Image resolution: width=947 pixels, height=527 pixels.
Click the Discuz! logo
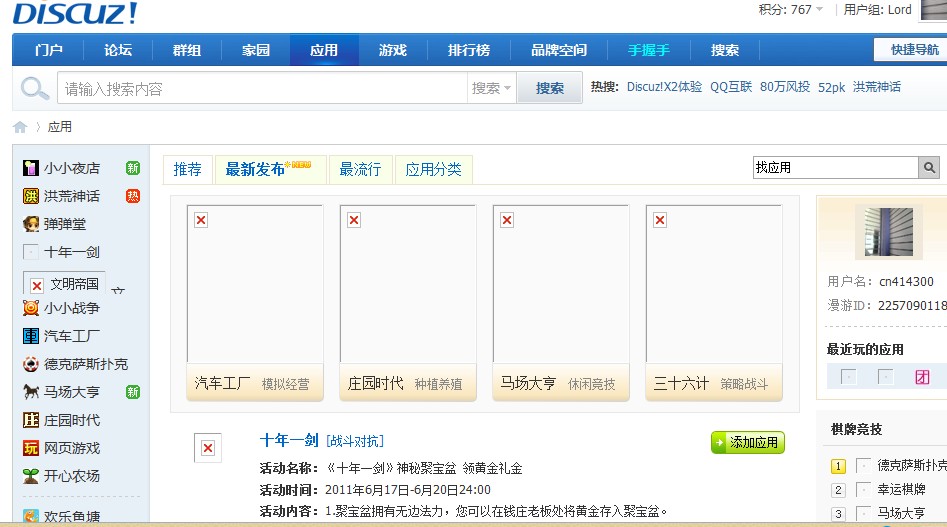point(75,13)
